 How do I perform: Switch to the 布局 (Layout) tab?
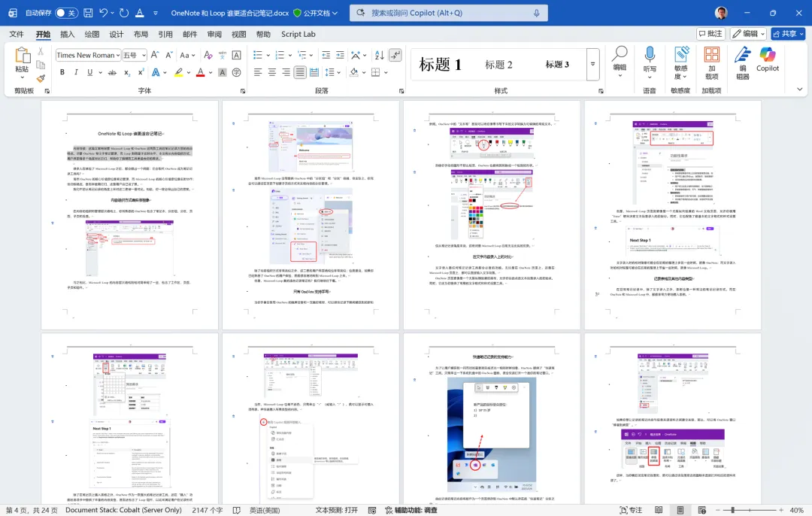[x=141, y=34]
